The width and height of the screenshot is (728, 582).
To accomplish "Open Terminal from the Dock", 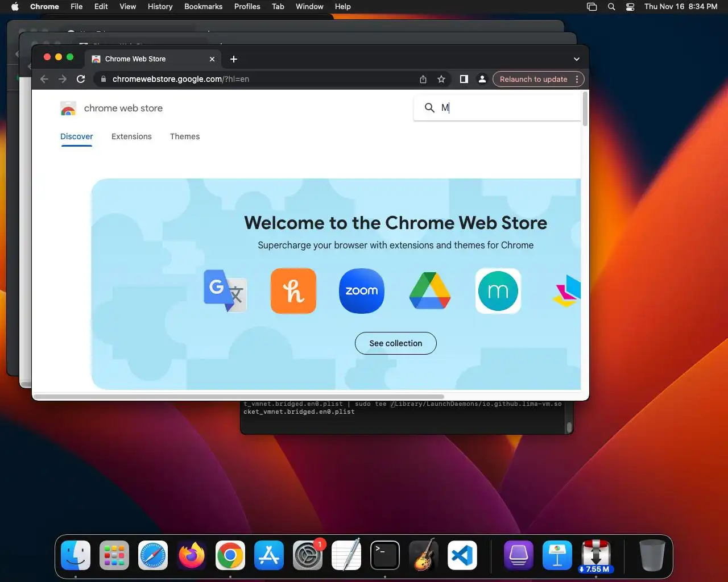I will coord(385,555).
